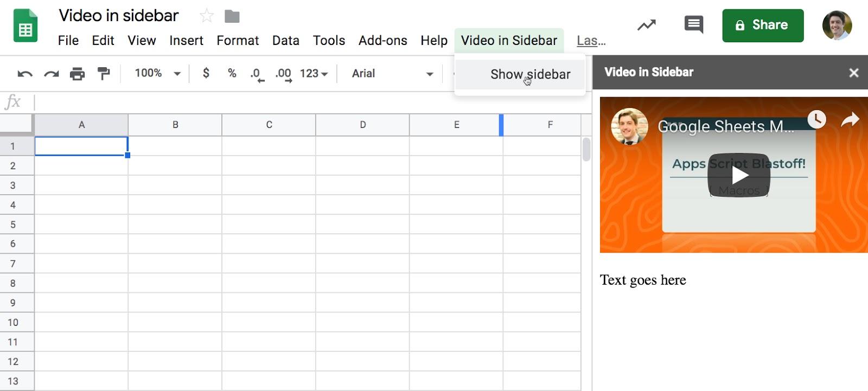Viewport: 868px width, 391px height.
Task: Click into the formula bar
Action: coord(312,102)
